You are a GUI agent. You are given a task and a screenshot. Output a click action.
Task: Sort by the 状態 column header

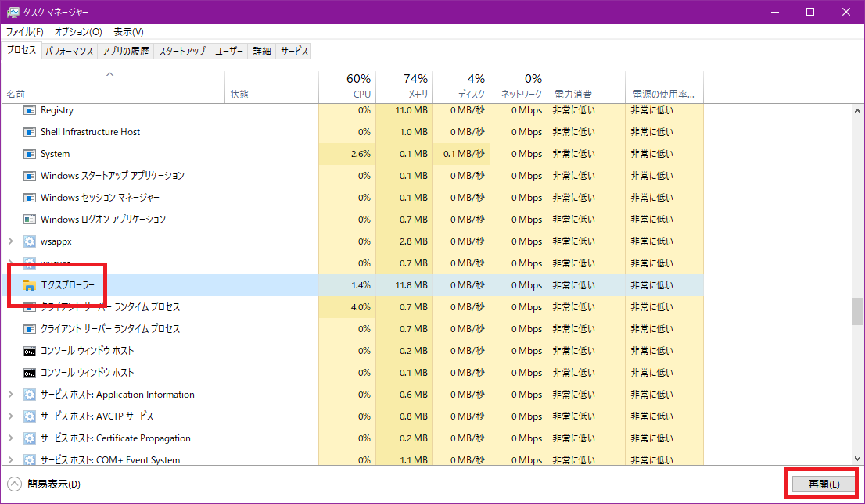click(272, 87)
